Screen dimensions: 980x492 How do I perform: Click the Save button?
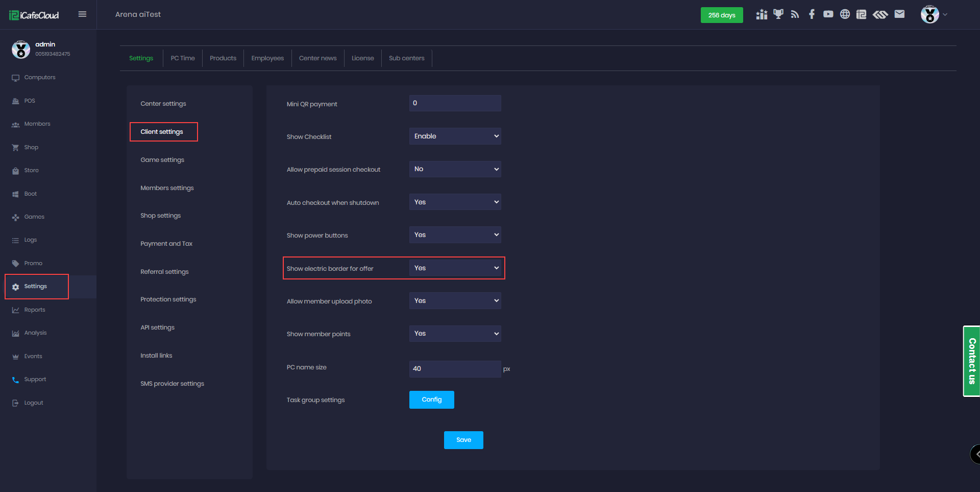463,440
